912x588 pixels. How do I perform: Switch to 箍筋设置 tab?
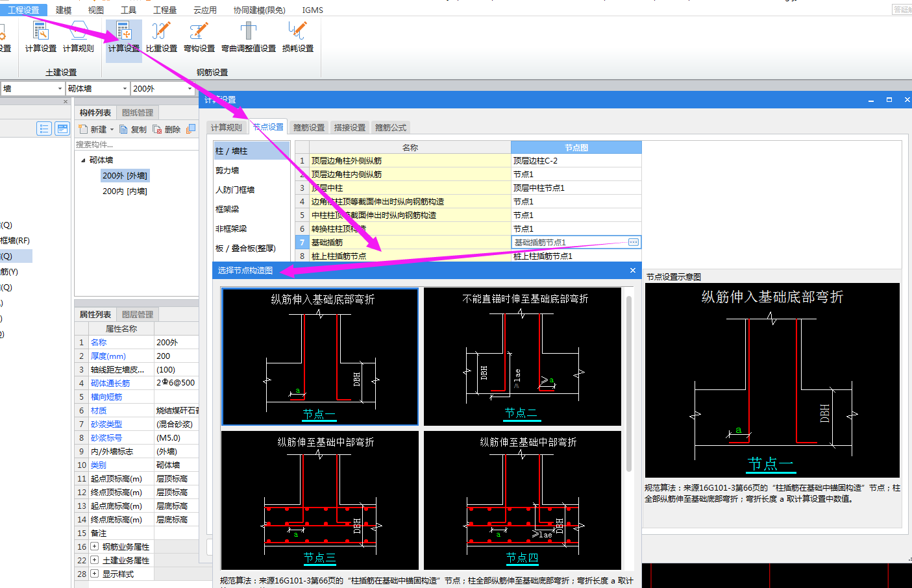click(309, 127)
